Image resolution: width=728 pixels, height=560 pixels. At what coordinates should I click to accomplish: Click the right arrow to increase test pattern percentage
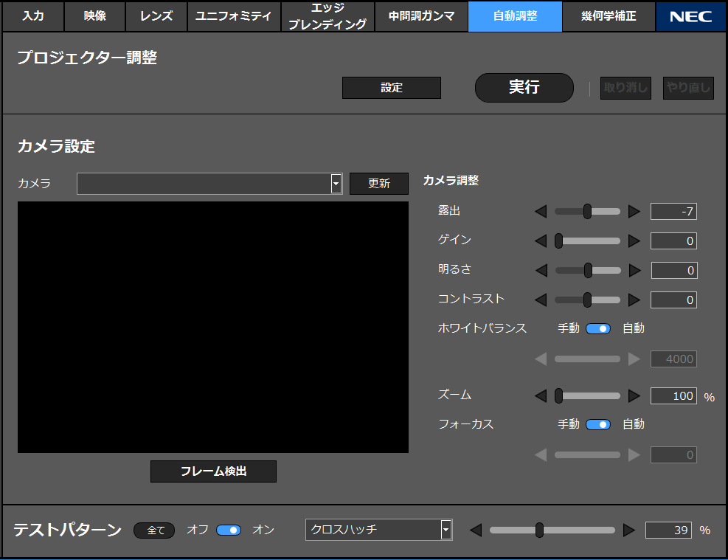(x=629, y=530)
